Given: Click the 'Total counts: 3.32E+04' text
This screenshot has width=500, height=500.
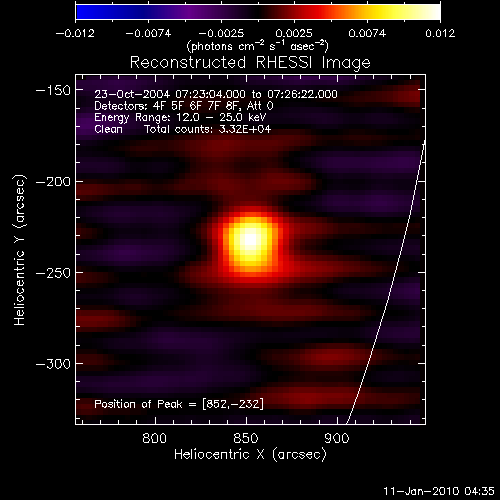Looking at the screenshot, I should tap(208, 129).
